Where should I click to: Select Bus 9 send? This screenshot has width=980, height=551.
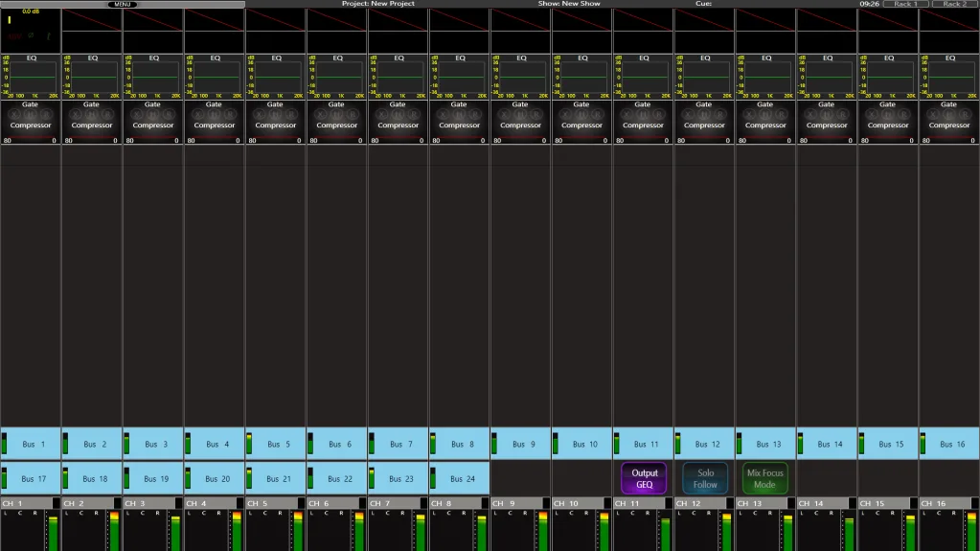[x=520, y=444]
